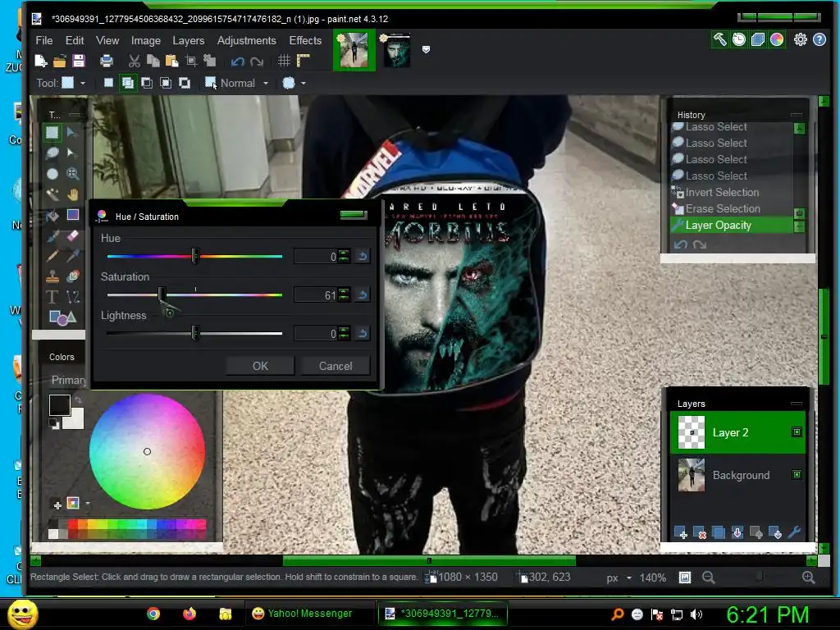
Task: Toggle Background layer visibility checkbox
Action: [x=797, y=474]
